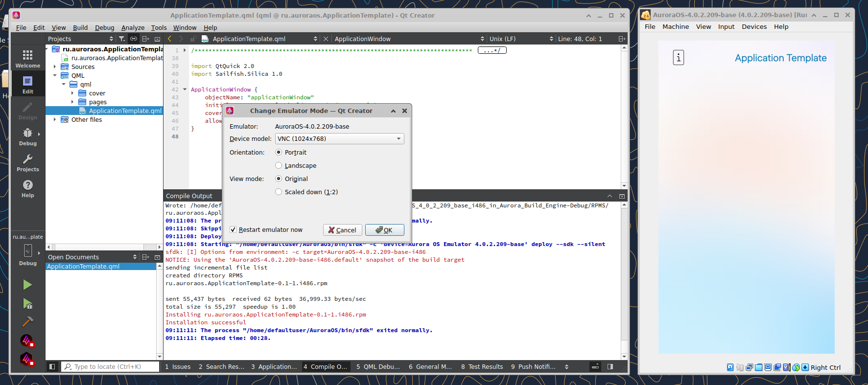Viewport: 868px width, 385px height.
Task: Switch to the Issues output tab
Action: click(178, 367)
